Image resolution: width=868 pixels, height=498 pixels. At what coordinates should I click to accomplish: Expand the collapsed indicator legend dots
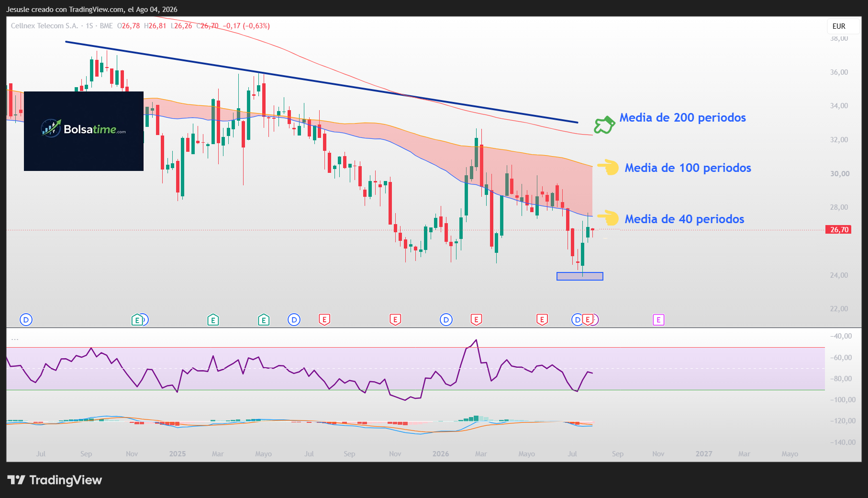pos(15,339)
